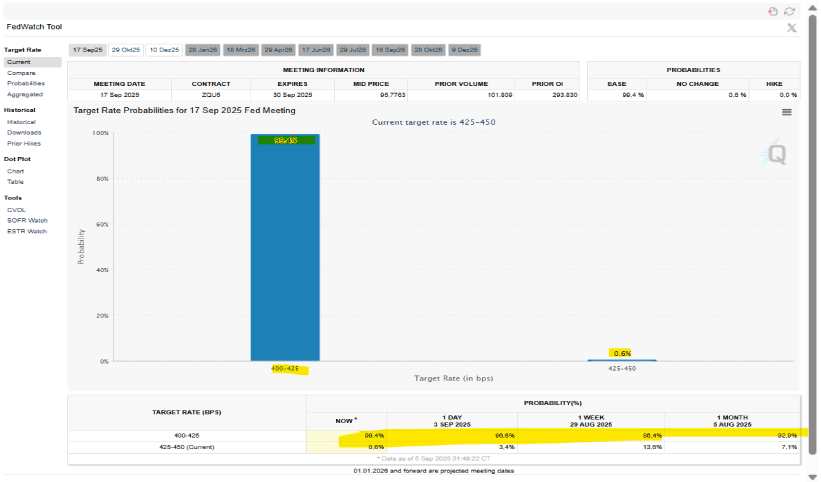Click the refresh icon at top right
The height and width of the screenshot is (482, 821).
click(x=789, y=11)
